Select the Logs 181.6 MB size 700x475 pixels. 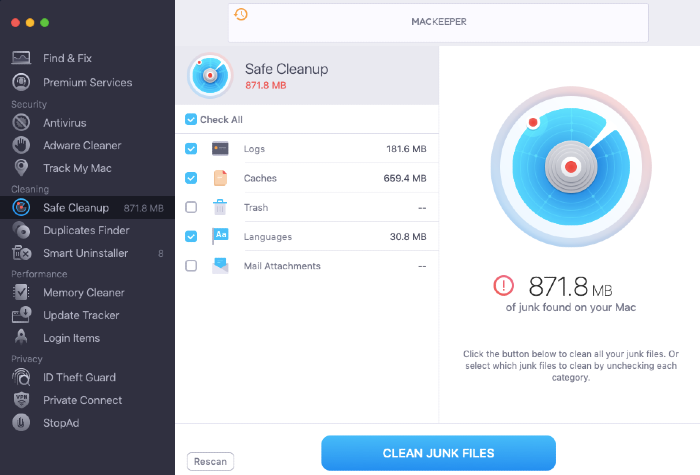pos(406,149)
